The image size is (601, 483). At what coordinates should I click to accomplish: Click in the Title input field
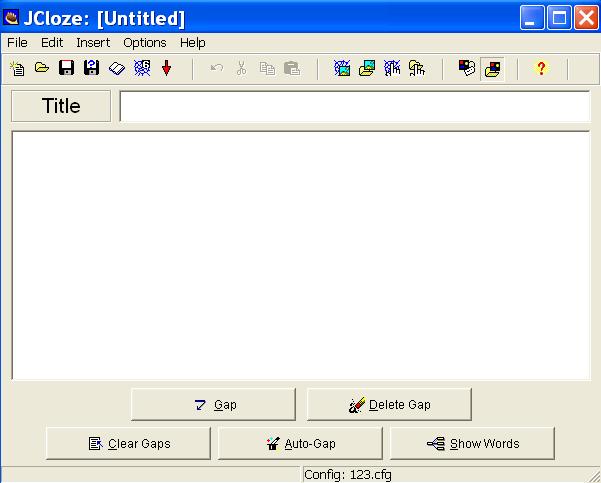pyautogui.click(x=355, y=106)
